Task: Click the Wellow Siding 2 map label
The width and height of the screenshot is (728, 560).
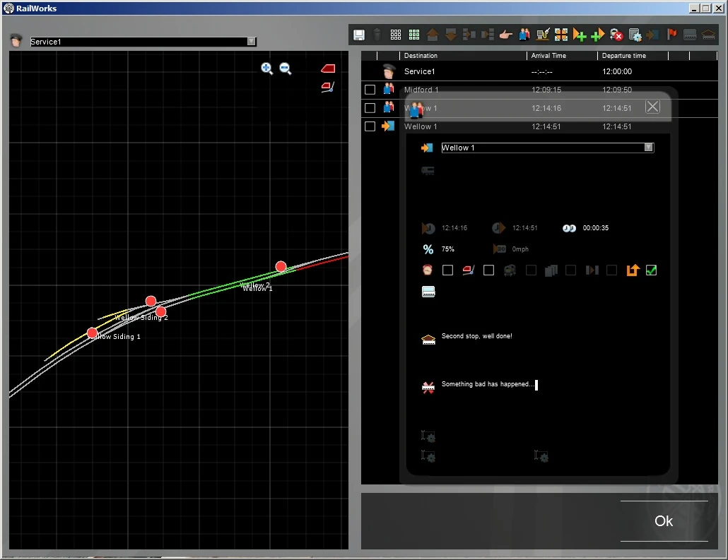Action: pos(141,317)
